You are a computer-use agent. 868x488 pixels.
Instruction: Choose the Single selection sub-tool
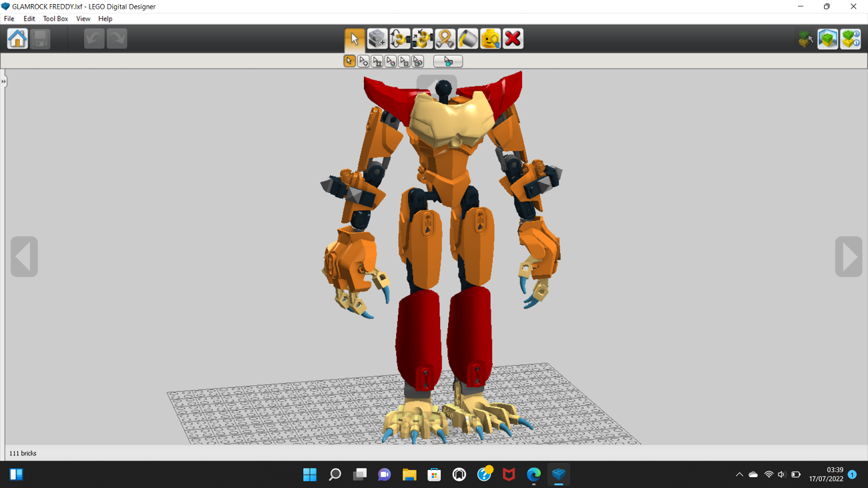(x=349, y=61)
